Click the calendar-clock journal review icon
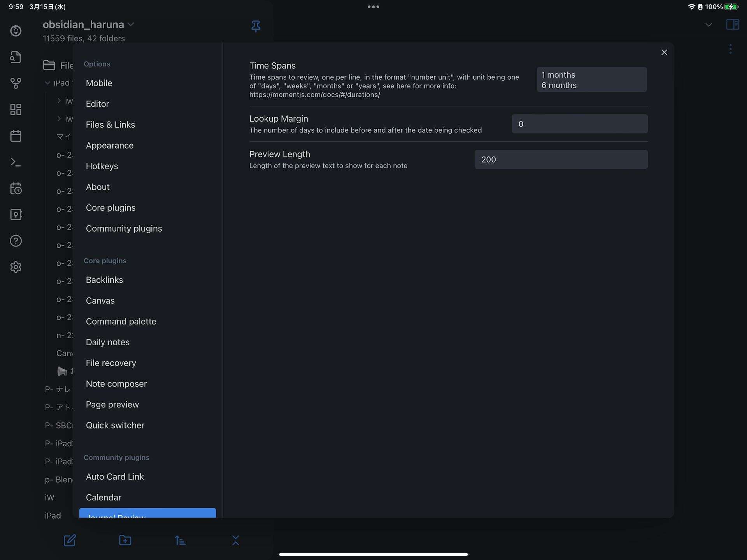 coord(16,189)
